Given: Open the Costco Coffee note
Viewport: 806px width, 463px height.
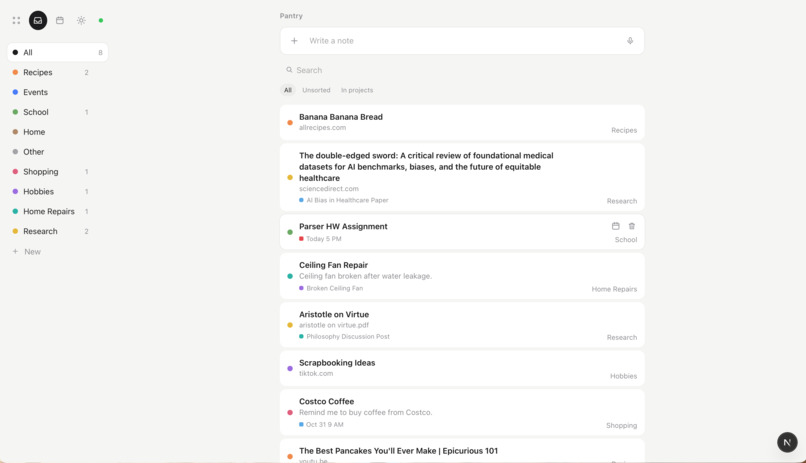Looking at the screenshot, I should 462,412.
